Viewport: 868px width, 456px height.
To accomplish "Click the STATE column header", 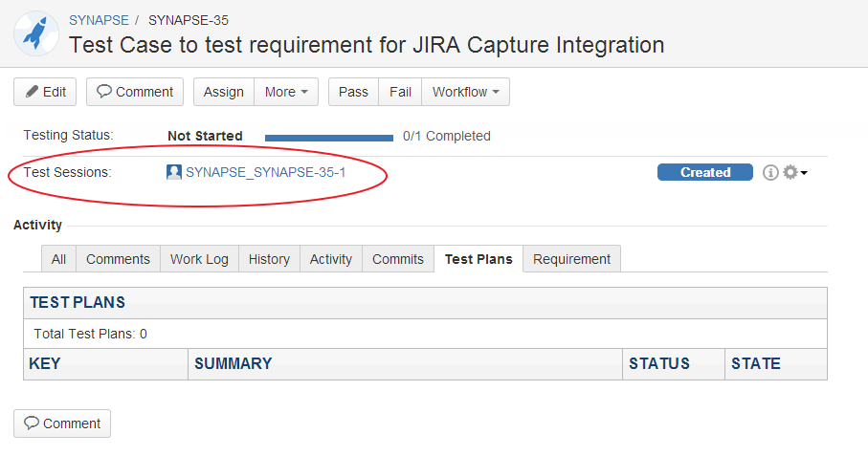I will click(776, 363).
